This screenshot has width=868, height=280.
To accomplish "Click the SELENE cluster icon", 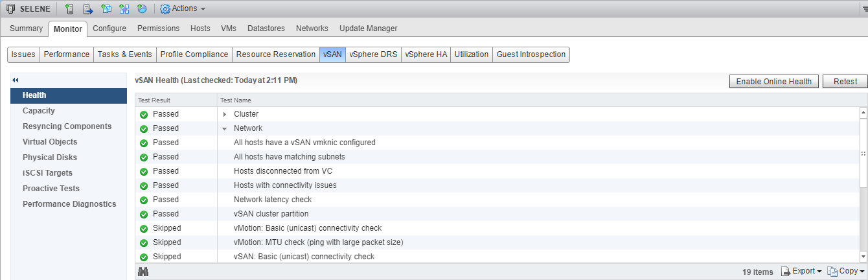I will pos(10,9).
